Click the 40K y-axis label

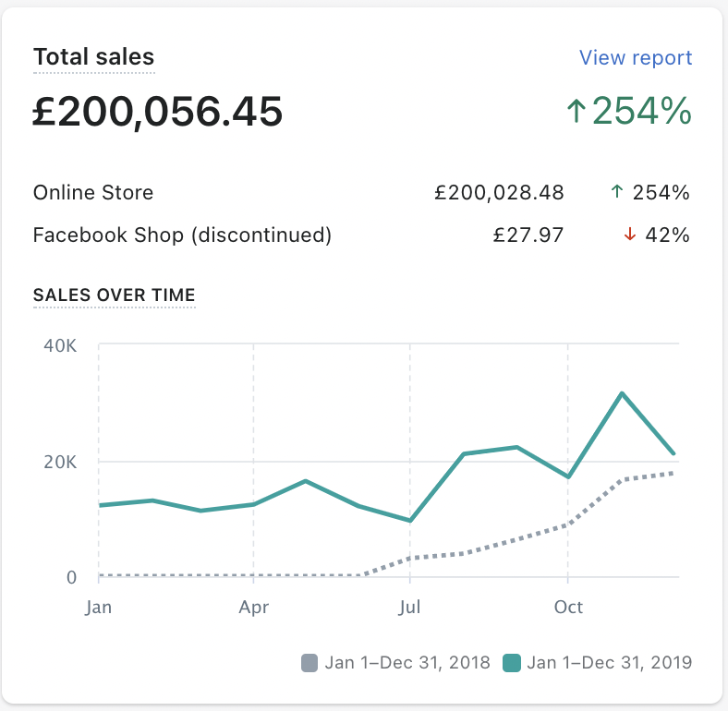point(60,345)
